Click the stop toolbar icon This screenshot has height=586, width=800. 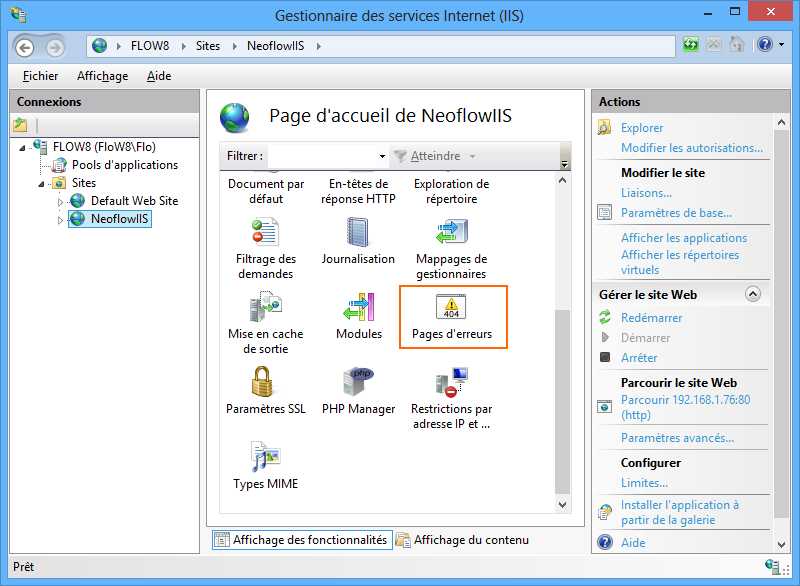[x=714, y=45]
